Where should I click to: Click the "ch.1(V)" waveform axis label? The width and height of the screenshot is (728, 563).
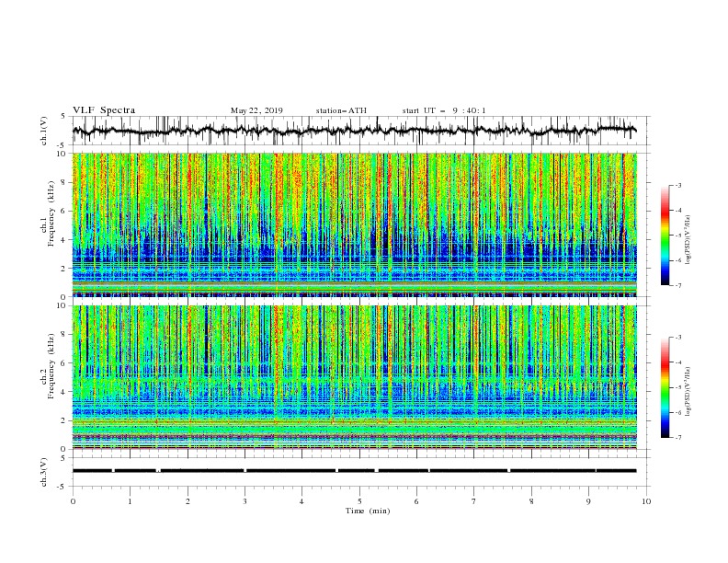pos(44,131)
